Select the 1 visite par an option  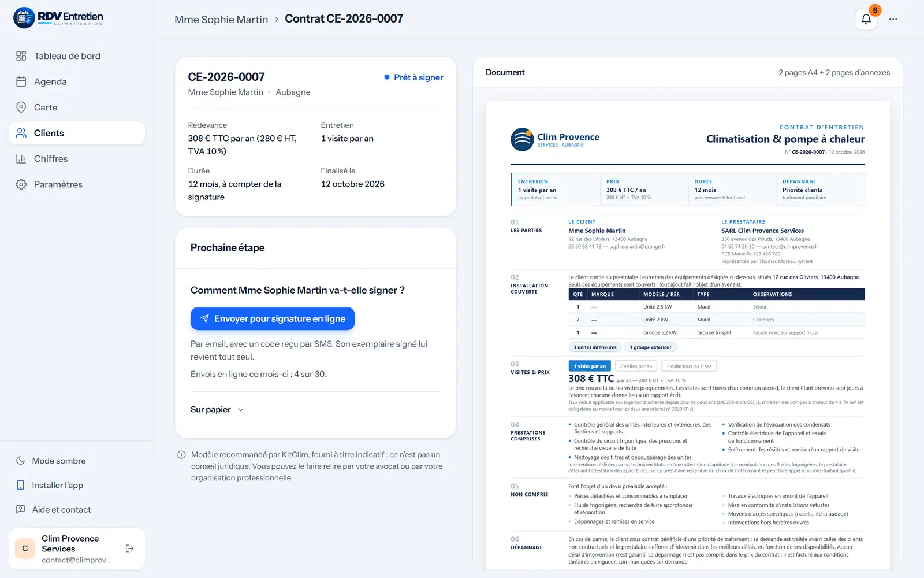(x=590, y=366)
